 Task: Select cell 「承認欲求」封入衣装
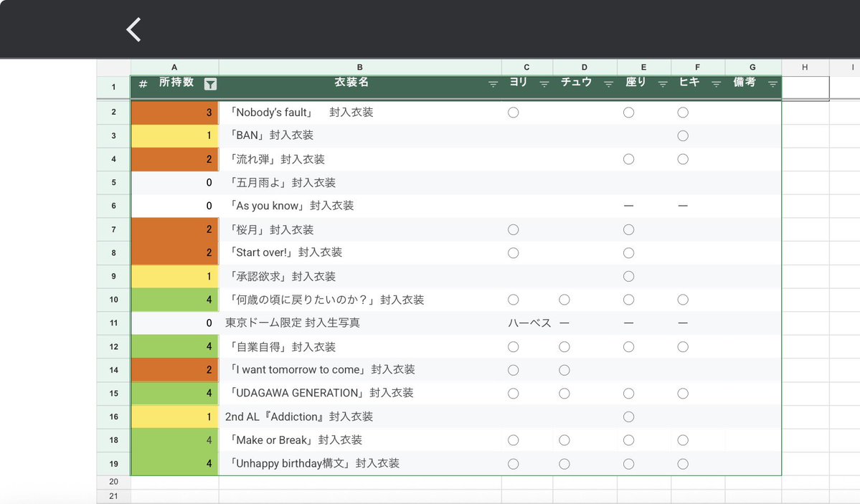click(360, 276)
